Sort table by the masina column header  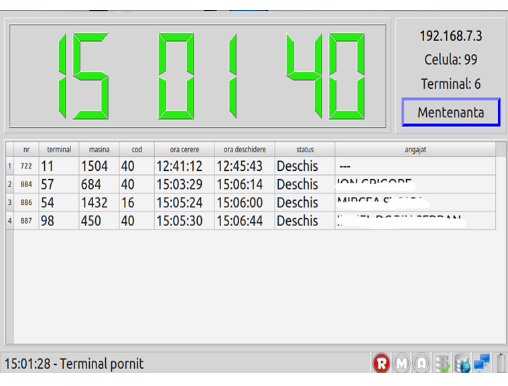coord(99,149)
